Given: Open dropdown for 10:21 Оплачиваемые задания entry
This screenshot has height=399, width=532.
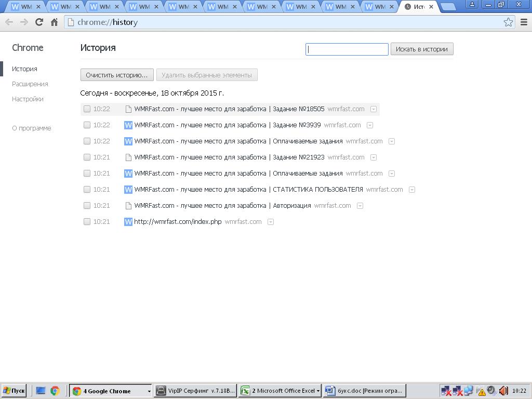Looking at the screenshot, I should point(392,174).
